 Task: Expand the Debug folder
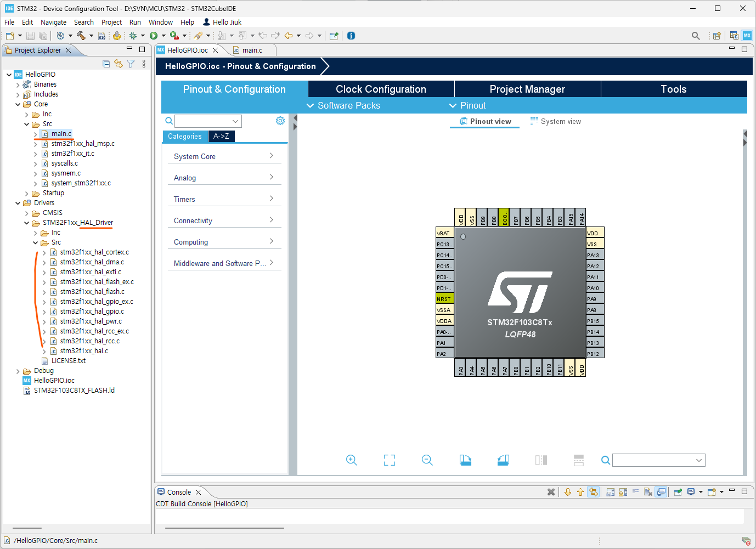click(x=18, y=371)
